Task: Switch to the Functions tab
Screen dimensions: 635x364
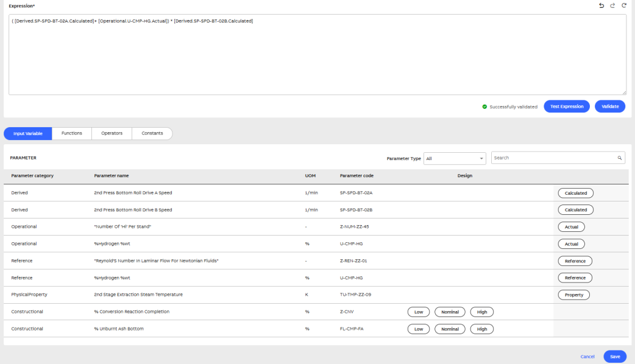Action: (x=72, y=133)
